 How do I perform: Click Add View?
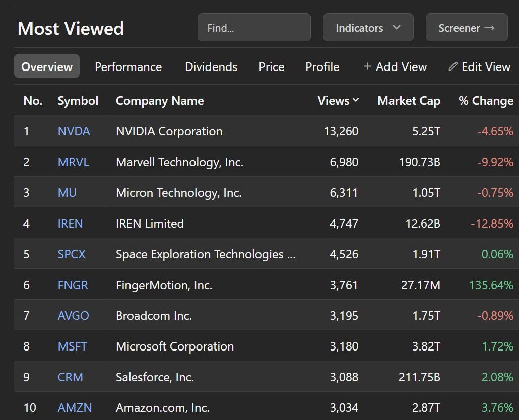(x=395, y=67)
